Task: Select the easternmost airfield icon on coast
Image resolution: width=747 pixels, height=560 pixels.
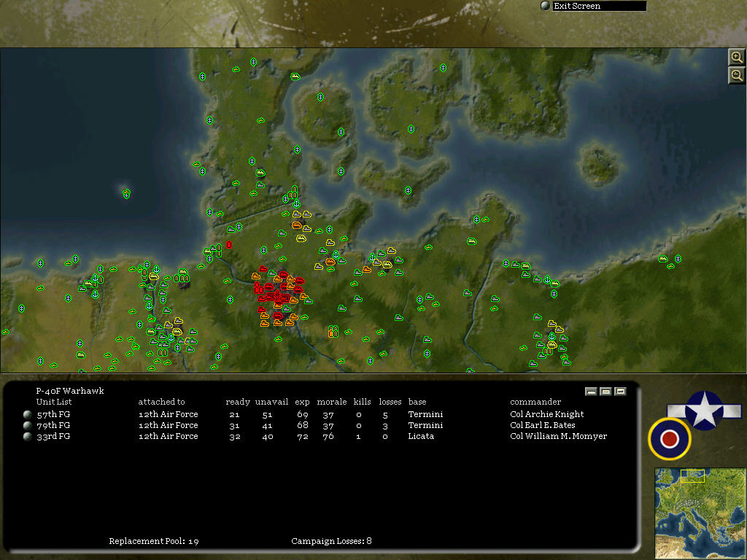Action: (678, 259)
